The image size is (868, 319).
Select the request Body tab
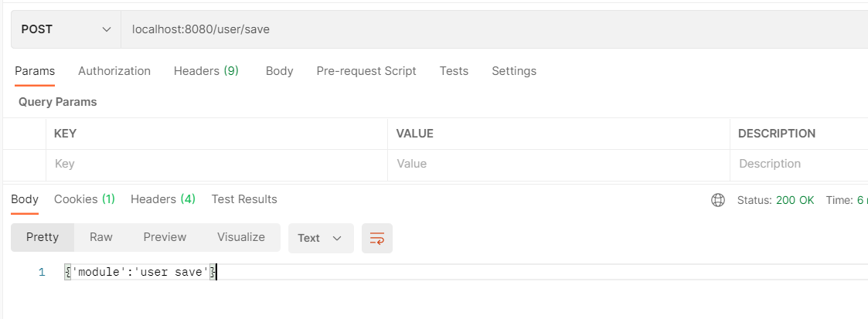(279, 71)
